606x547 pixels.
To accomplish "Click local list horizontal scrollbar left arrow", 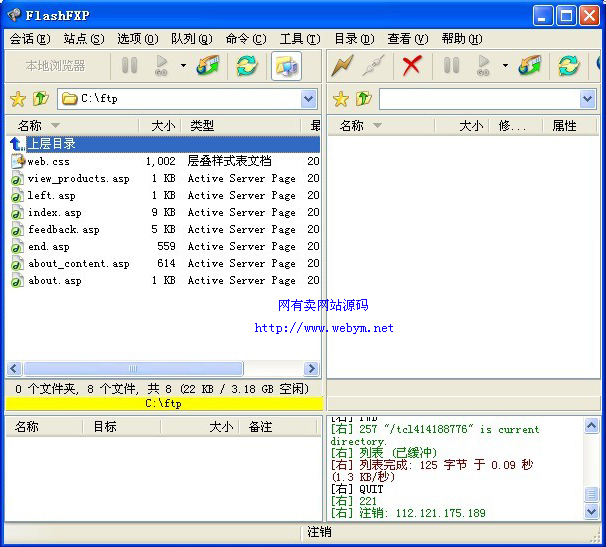I will pyautogui.click(x=14, y=368).
